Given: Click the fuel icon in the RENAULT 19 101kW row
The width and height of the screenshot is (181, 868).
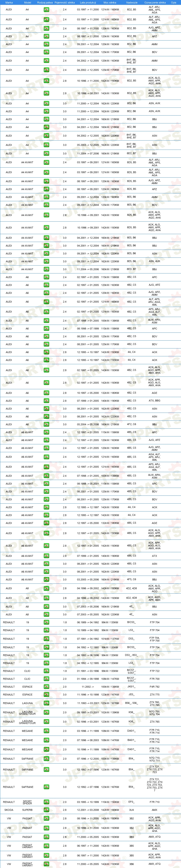Looking at the screenshot, I should (46, 639).
